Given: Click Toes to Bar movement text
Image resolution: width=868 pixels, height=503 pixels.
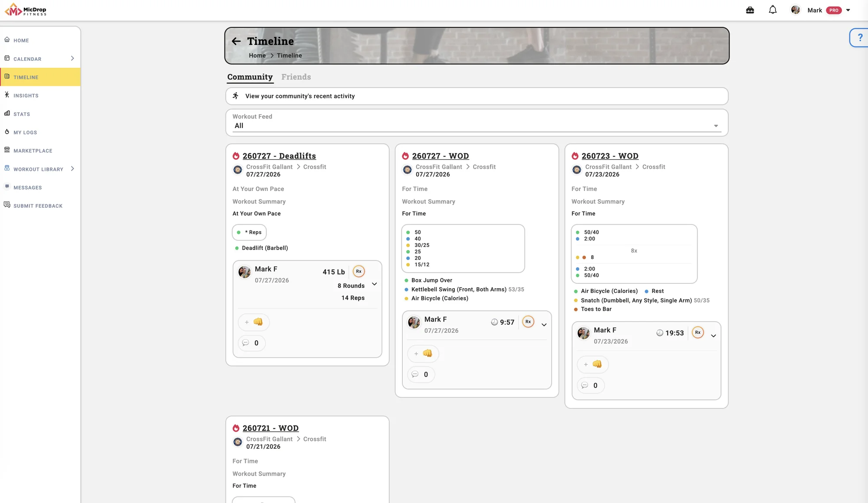Looking at the screenshot, I should pyautogui.click(x=596, y=309).
